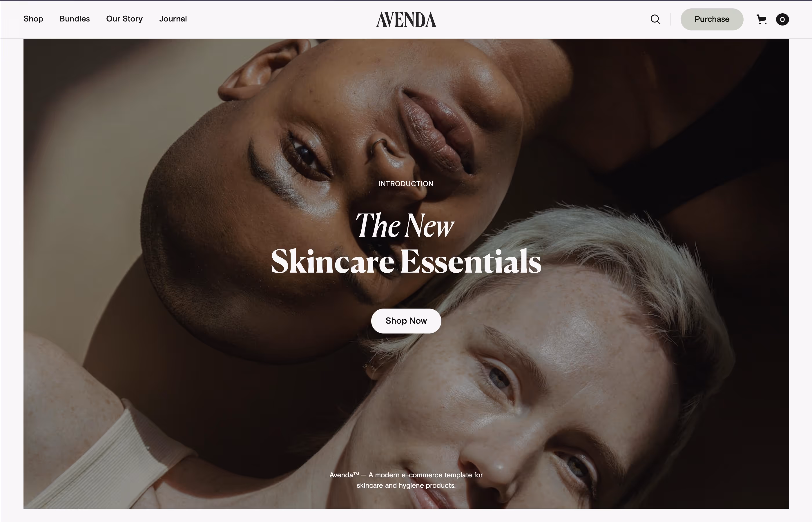The width and height of the screenshot is (812, 522).
Task: Open the shopping cart icon
Action: 762,19
